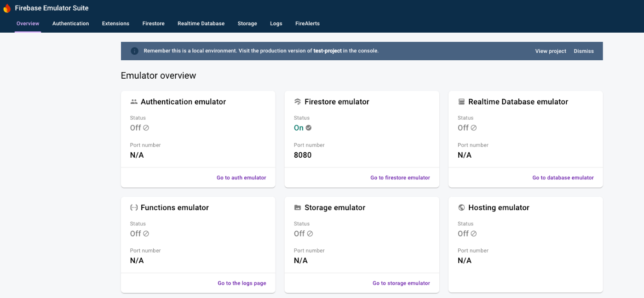The height and width of the screenshot is (298, 644).
Task: Go to the FireAlerts tab
Action: (307, 23)
